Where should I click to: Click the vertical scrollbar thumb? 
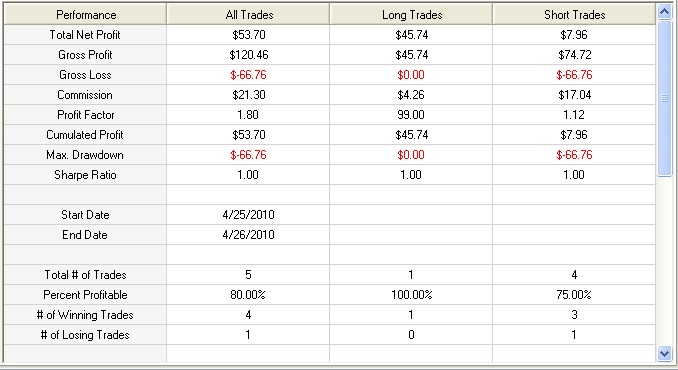(x=664, y=98)
